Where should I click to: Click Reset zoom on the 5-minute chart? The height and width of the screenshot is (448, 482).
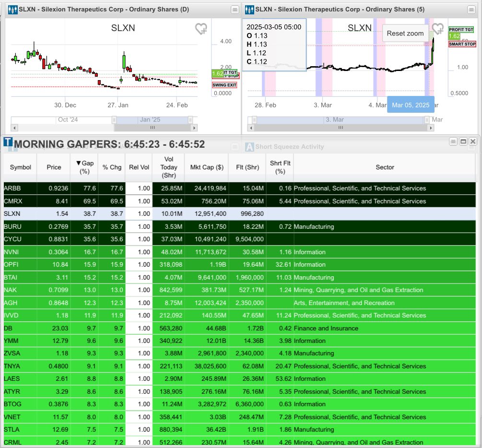405,33
